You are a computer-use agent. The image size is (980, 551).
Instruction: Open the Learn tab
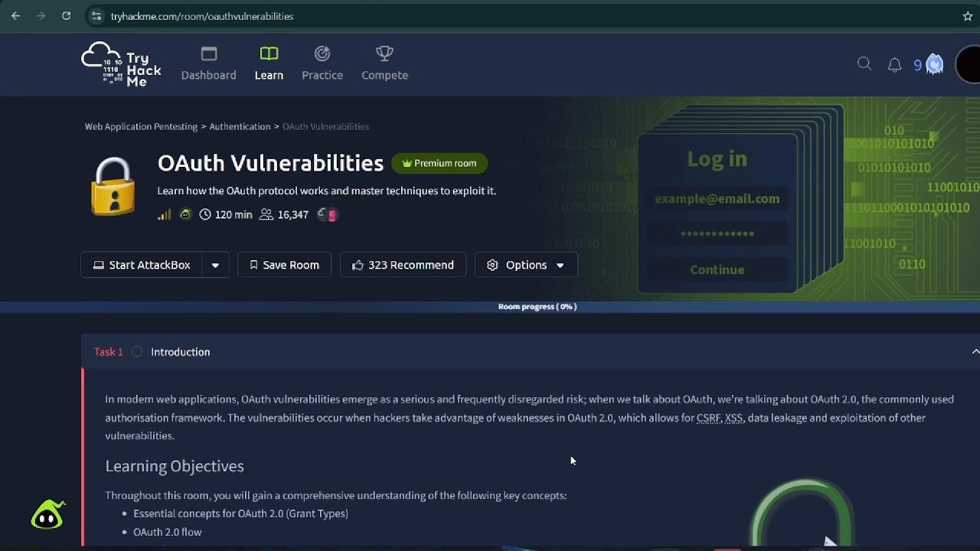click(269, 64)
